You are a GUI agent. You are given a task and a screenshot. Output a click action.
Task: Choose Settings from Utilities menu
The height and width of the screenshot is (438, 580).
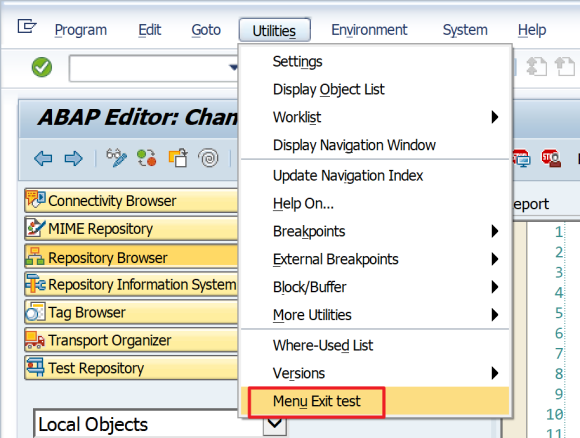[375, 61]
